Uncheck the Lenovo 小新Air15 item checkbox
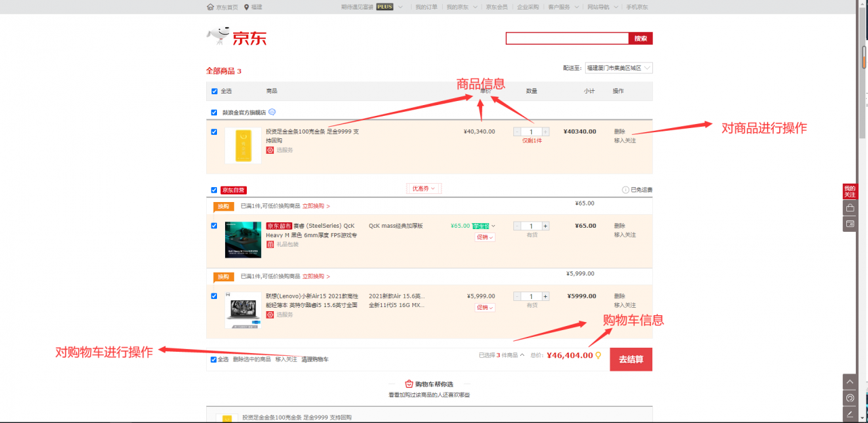This screenshot has height=423, width=868. (214, 296)
